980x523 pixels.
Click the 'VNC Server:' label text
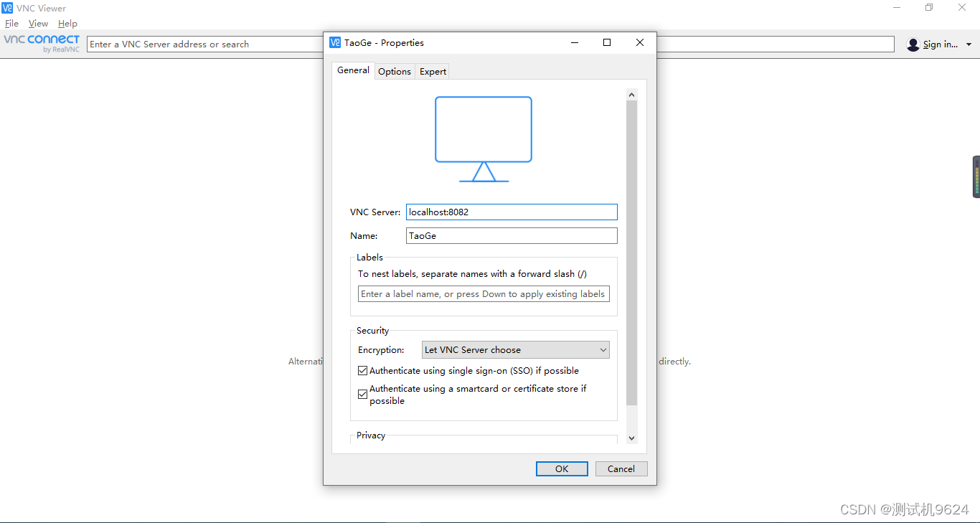pyautogui.click(x=375, y=212)
